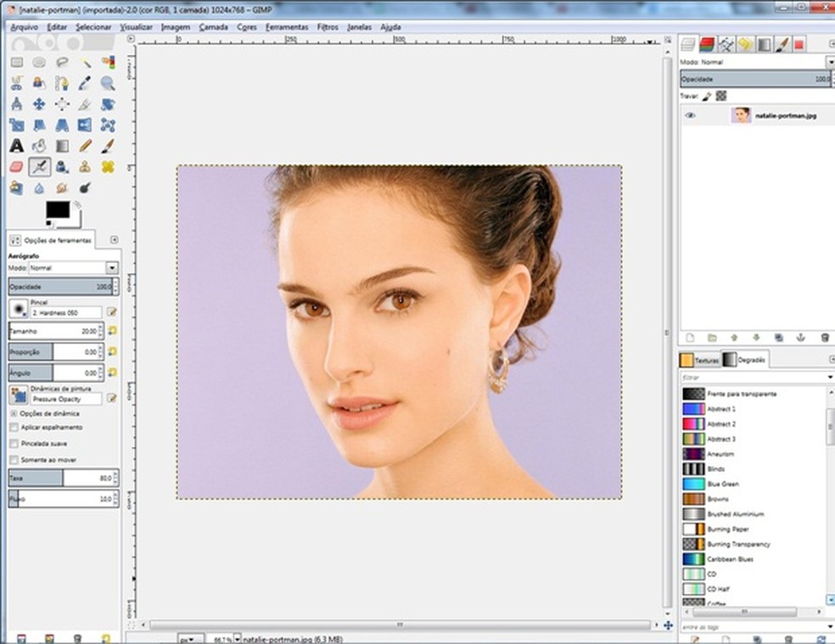The image size is (835, 644).
Task: Switch to the Channels panel icon
Action: pos(705,44)
